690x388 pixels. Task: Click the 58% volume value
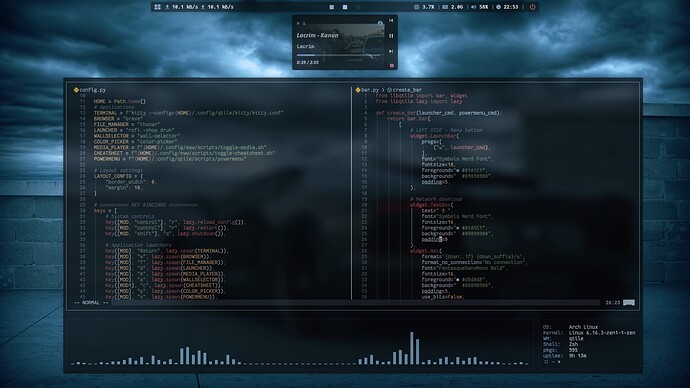pos(483,7)
